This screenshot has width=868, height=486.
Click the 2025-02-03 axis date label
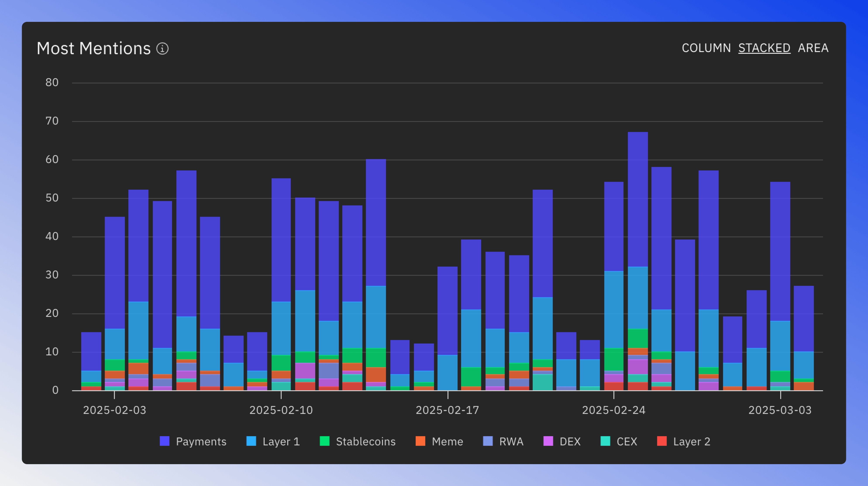[x=115, y=410]
